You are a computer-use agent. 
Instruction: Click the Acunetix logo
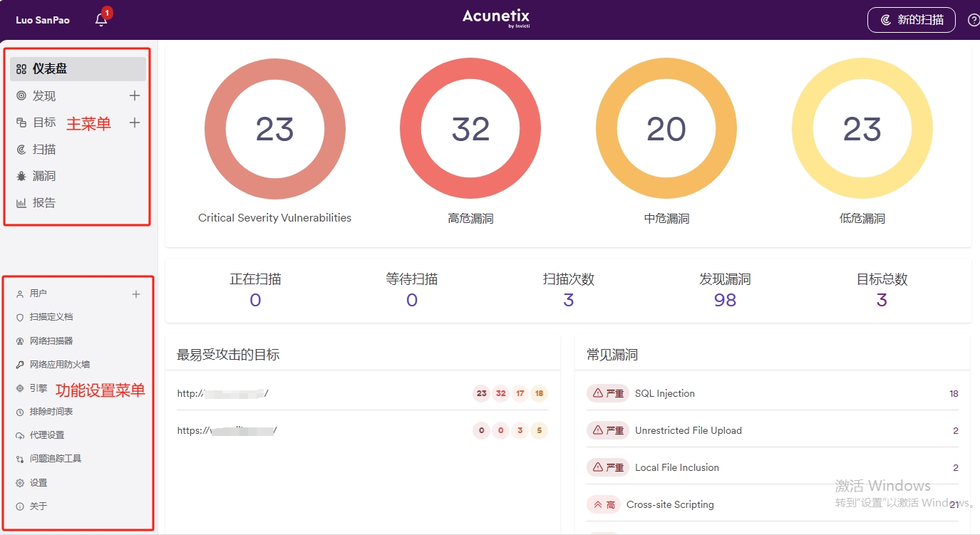[496, 19]
